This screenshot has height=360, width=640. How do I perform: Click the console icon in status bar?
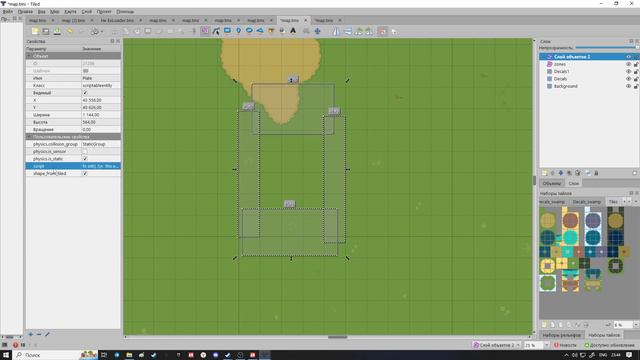tap(5, 345)
